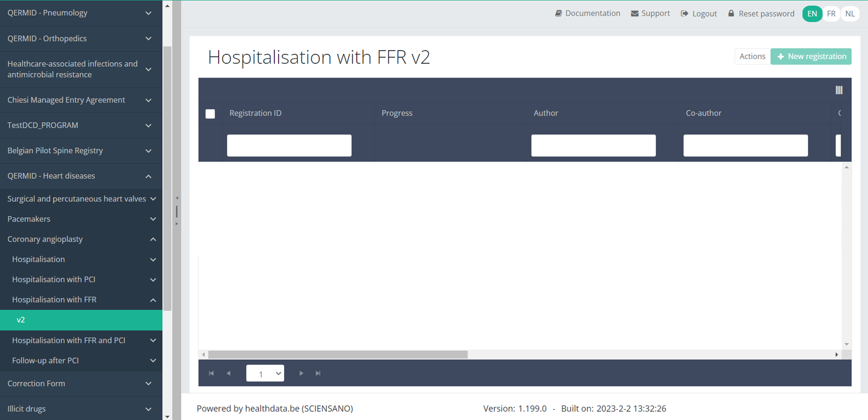Go to next page of table
The width and height of the screenshot is (868, 420).
301,373
